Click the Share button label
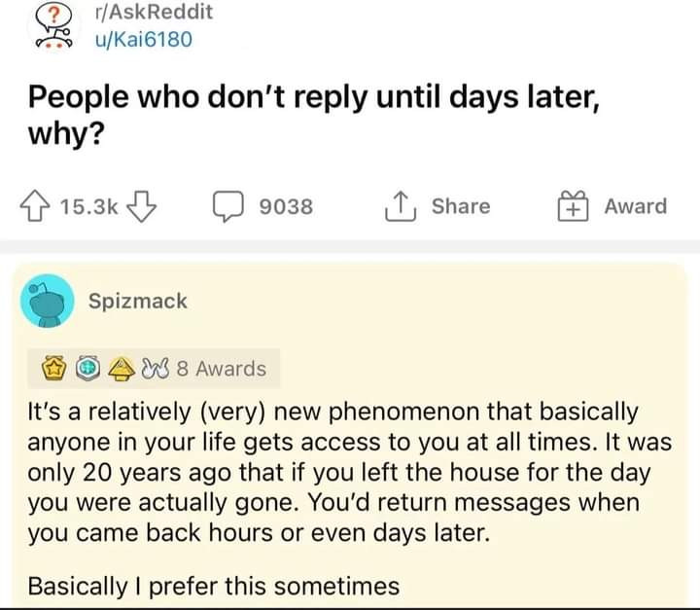This screenshot has height=610, width=700. tap(461, 206)
